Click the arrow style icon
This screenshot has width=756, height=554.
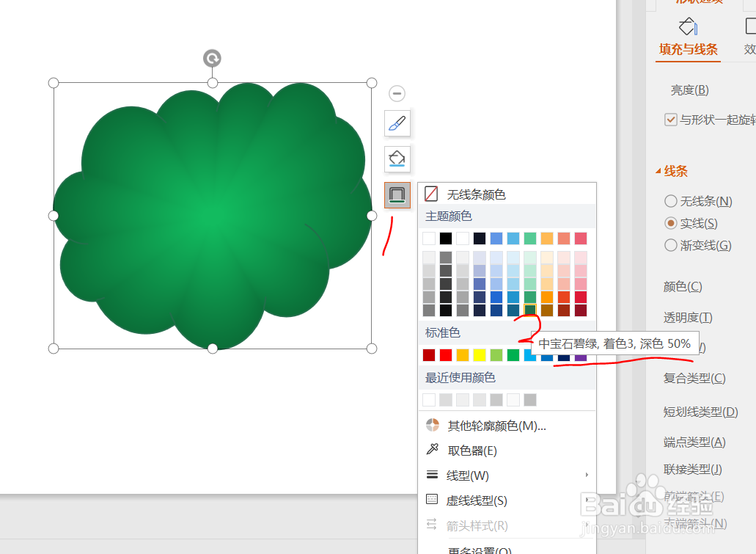click(x=432, y=524)
